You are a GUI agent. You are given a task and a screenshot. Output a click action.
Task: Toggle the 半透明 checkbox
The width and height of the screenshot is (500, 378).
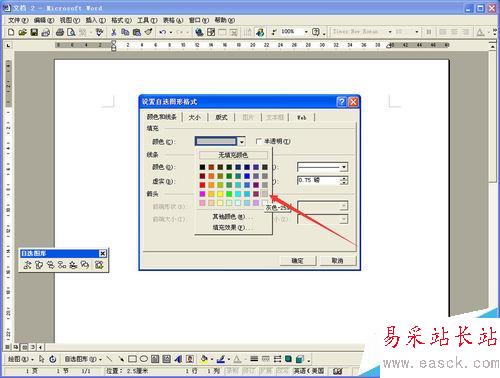[259, 141]
